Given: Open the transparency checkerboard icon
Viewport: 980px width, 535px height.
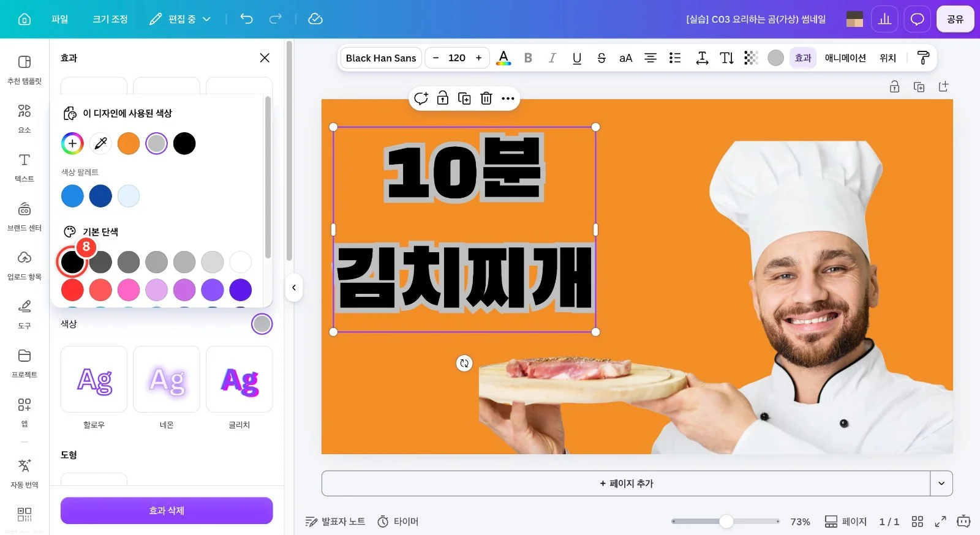Looking at the screenshot, I should (x=751, y=58).
